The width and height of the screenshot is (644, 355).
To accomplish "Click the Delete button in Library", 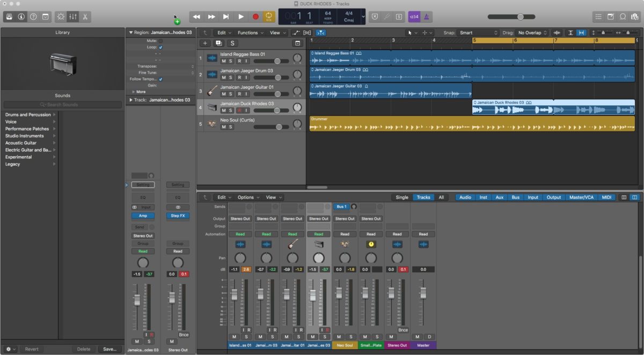I will pyautogui.click(x=84, y=349).
